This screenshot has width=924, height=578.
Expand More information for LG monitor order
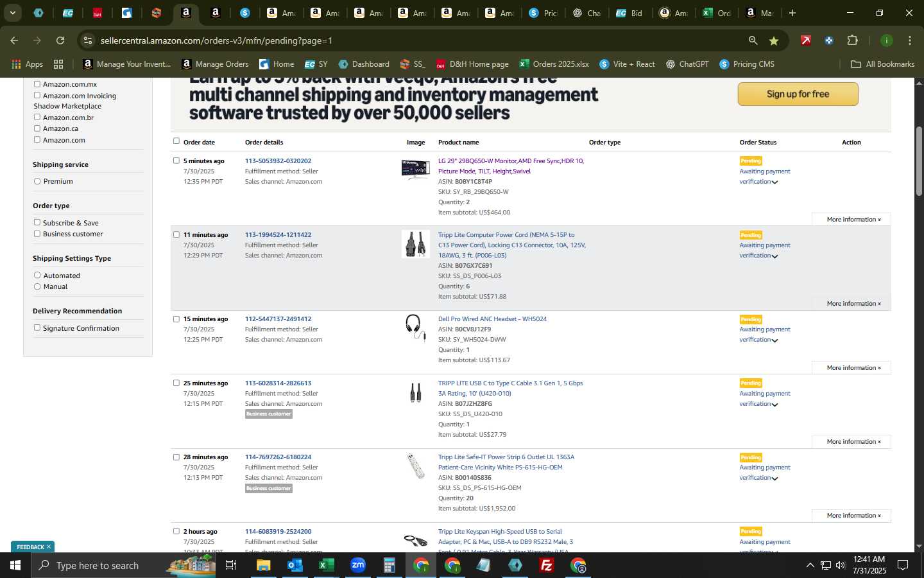coord(851,220)
